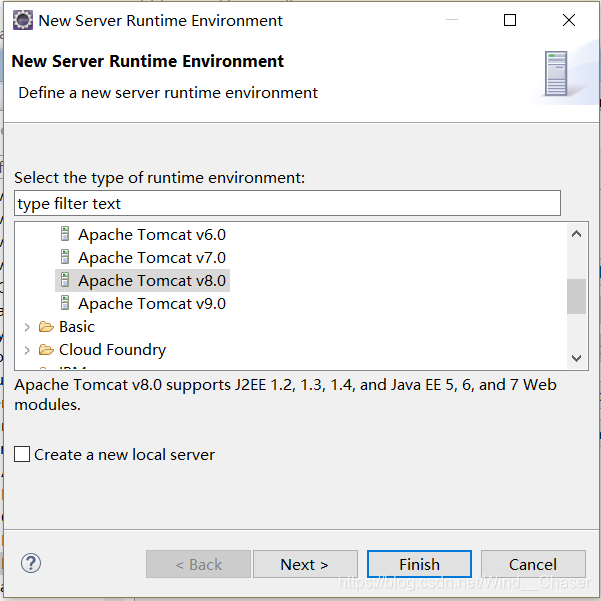The height and width of the screenshot is (601, 601).
Task: Select Apache Tomcat v6.0 in the list
Action: click(x=152, y=235)
